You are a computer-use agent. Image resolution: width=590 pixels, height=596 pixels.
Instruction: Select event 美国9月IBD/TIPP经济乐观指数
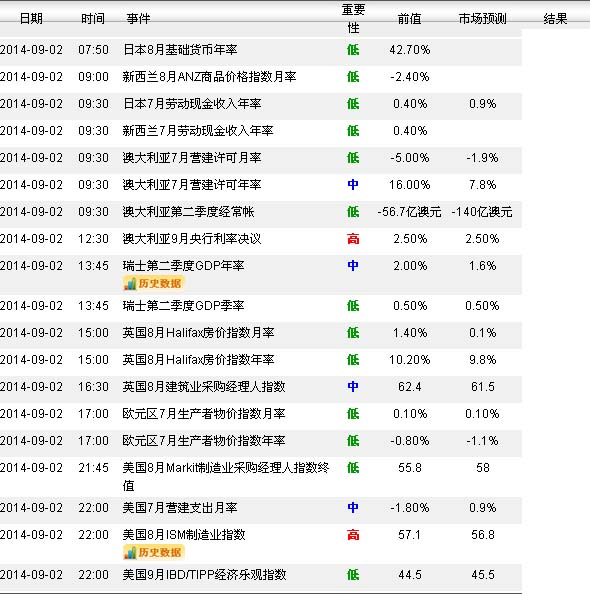[x=204, y=575]
